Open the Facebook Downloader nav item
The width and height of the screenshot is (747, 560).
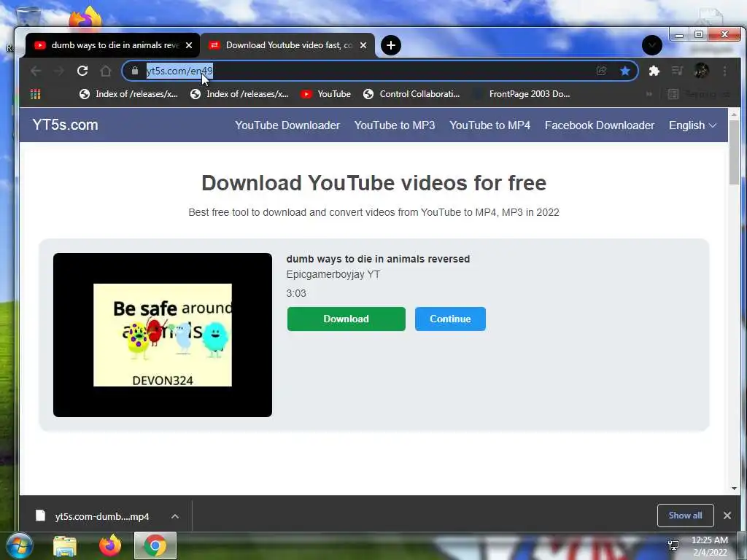(600, 125)
